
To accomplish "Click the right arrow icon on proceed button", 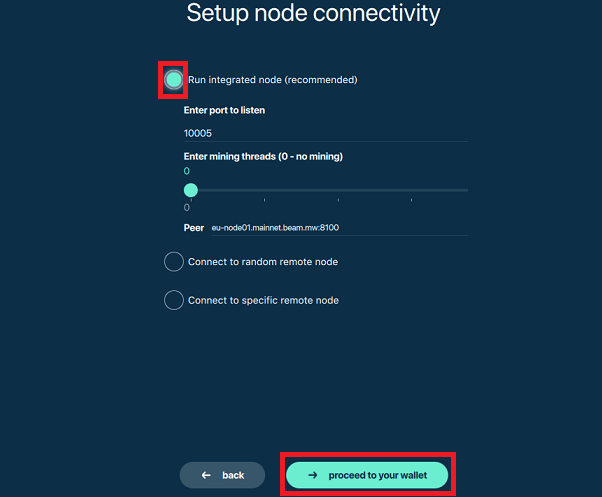I will tap(313, 475).
